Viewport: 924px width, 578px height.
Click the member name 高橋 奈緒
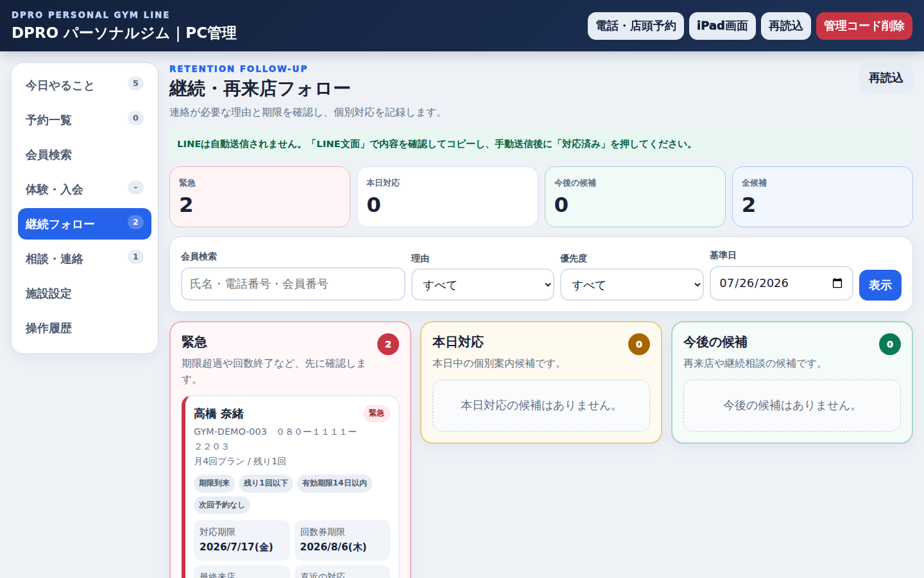tap(219, 414)
